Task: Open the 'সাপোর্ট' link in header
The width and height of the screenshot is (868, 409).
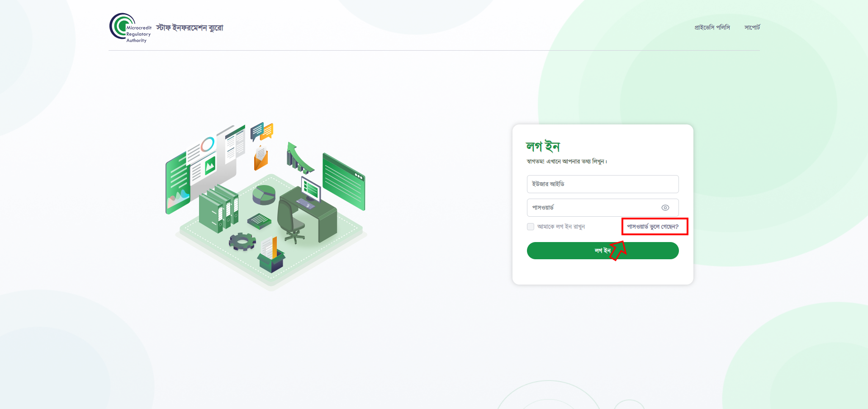Action: point(752,28)
